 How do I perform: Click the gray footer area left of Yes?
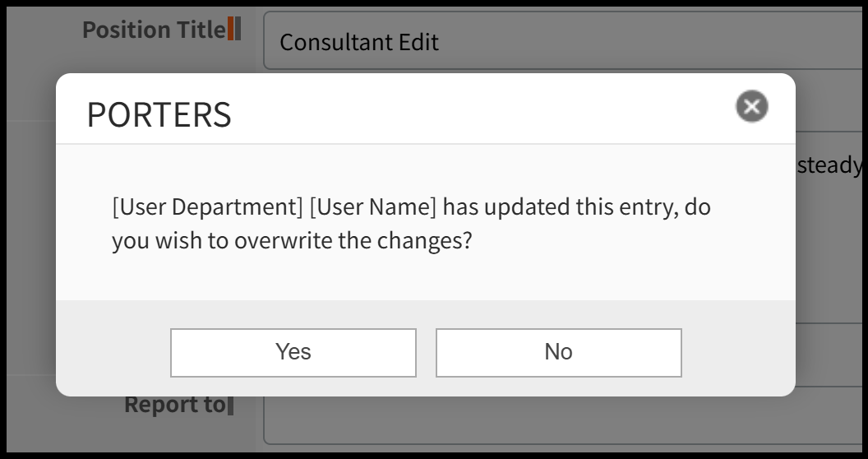tap(113, 352)
